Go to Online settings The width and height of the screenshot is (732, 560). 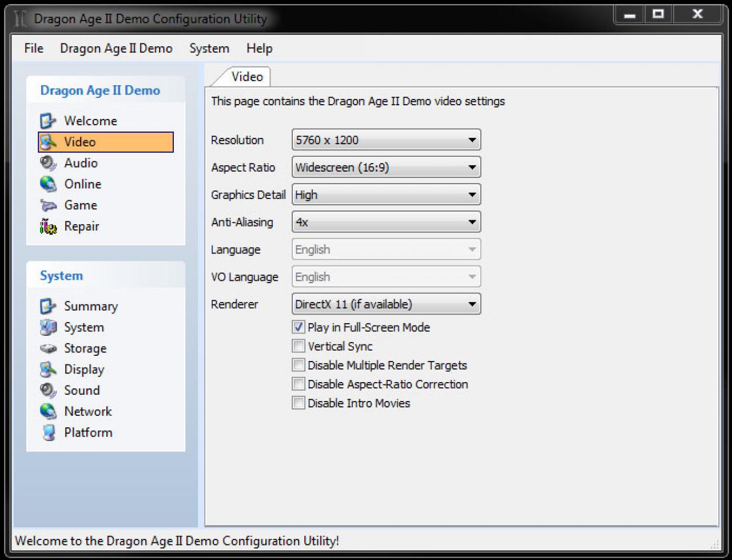click(x=82, y=184)
